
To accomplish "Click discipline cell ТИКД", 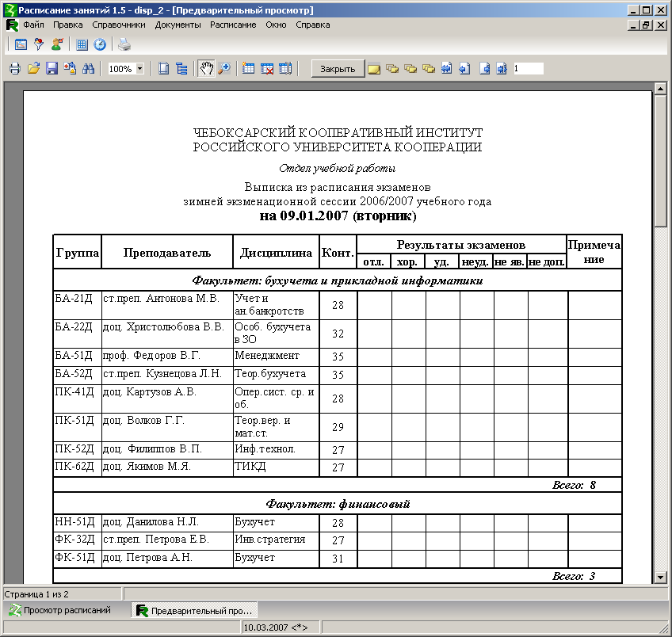I will 277,467.
